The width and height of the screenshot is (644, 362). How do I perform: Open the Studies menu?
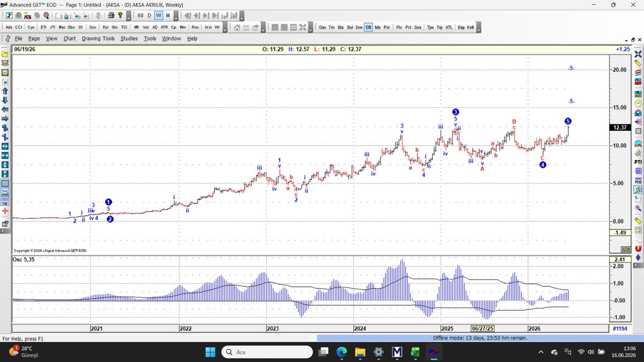129,39
